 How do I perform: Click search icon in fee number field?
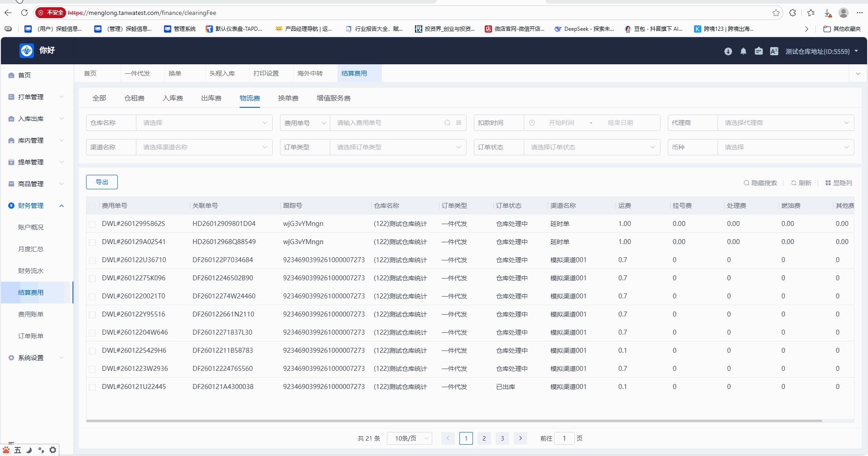447,123
